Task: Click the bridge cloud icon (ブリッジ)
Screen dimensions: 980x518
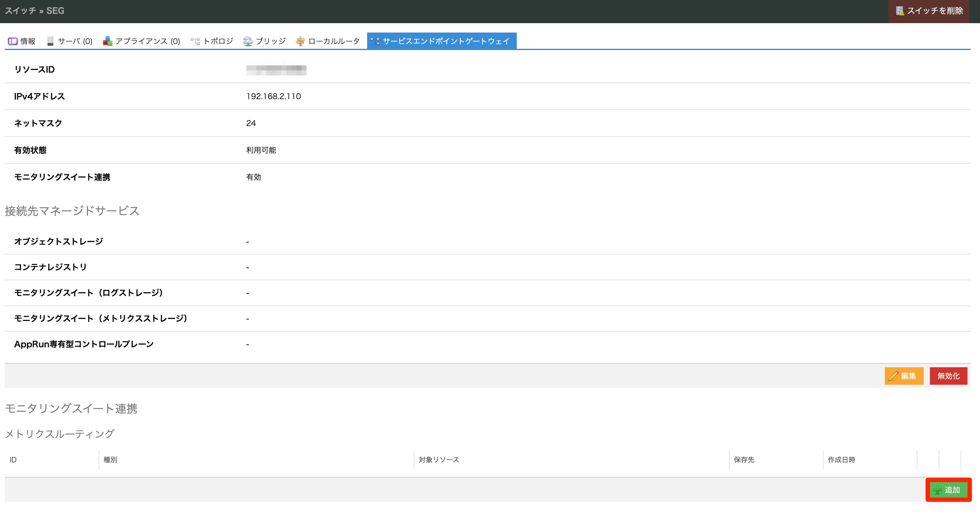Action: pyautogui.click(x=248, y=41)
